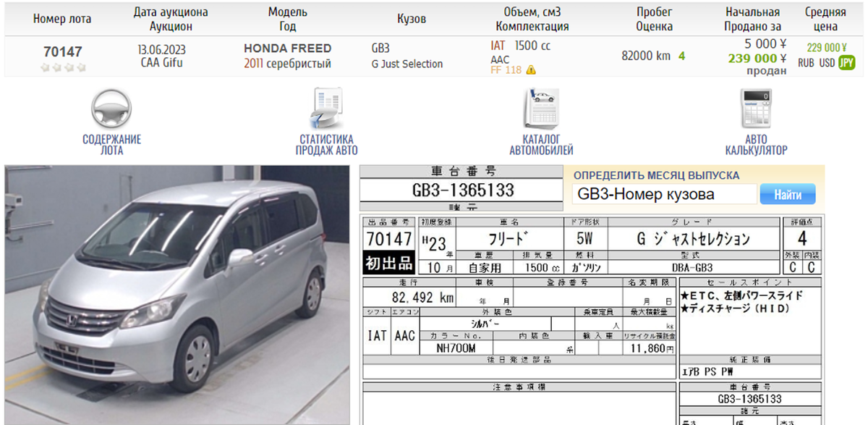This screenshot has height=425, width=868.
Task: Click the NH700M color code on sheet
Action: click(x=456, y=348)
